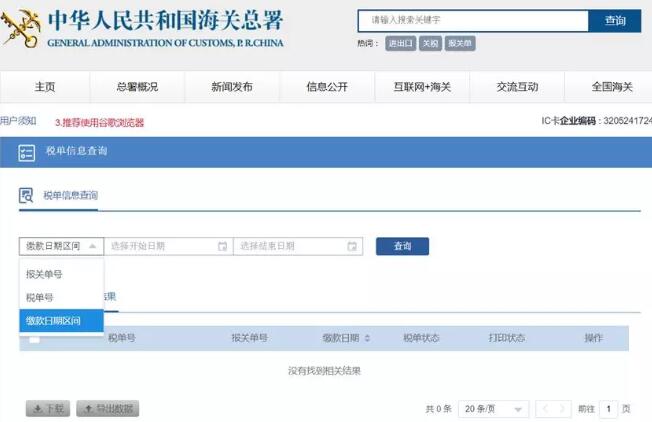Viewport: 652px width, 422px height.
Task: Click the 导出数据 export button
Action: click(107, 409)
